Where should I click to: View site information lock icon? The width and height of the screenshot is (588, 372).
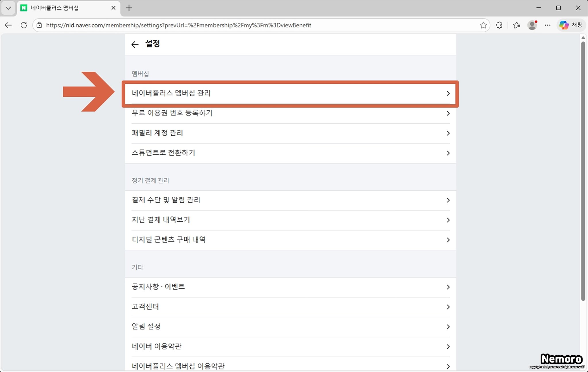click(x=39, y=25)
